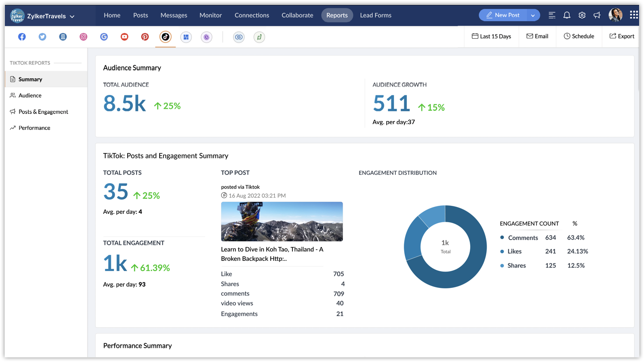Select the Pinterest channel icon
The image size is (644, 362).
pyautogui.click(x=145, y=37)
